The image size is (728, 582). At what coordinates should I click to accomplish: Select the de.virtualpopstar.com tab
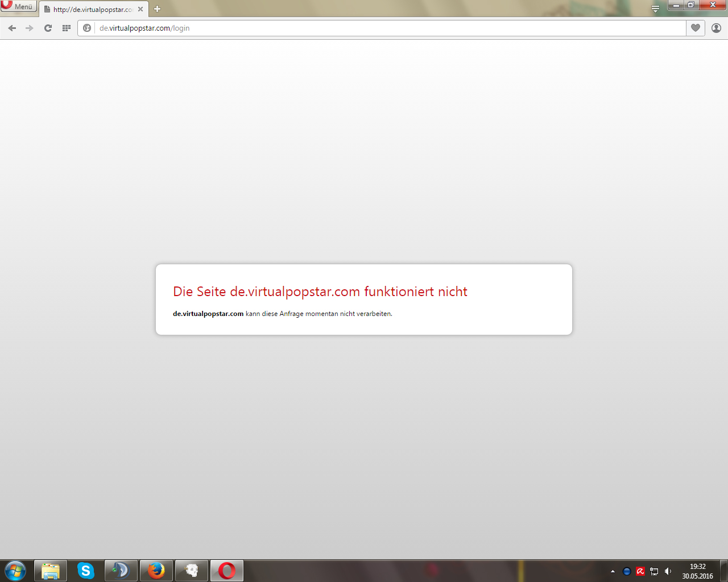[93, 9]
